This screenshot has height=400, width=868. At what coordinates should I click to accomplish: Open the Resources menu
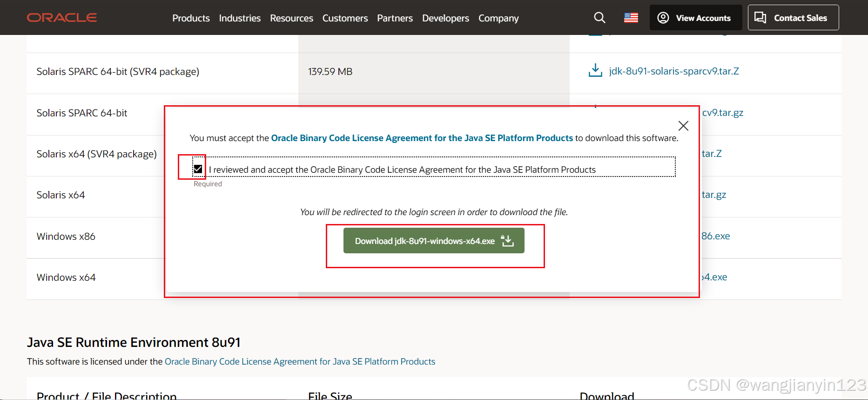tap(291, 18)
